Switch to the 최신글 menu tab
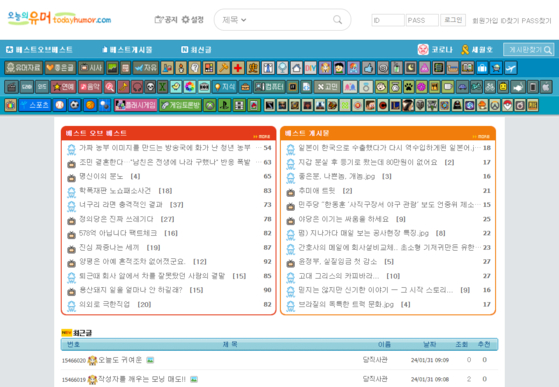This screenshot has width=559, height=387. click(x=196, y=50)
